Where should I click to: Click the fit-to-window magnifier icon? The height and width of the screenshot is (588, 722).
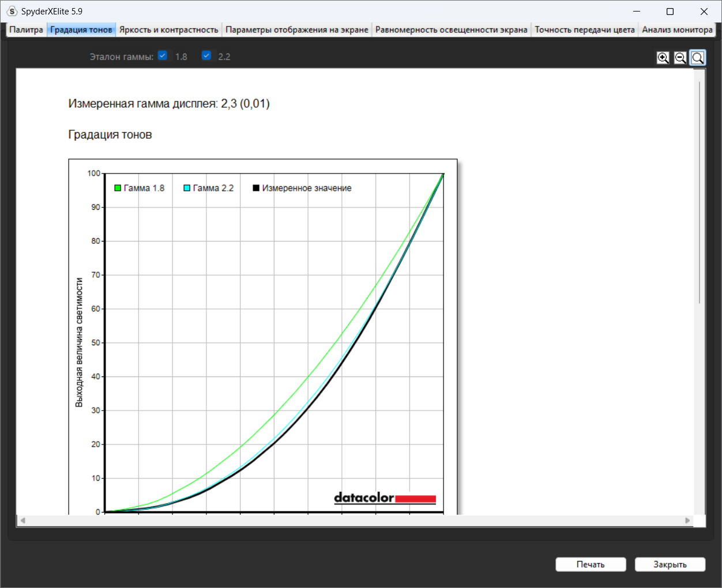click(x=698, y=58)
